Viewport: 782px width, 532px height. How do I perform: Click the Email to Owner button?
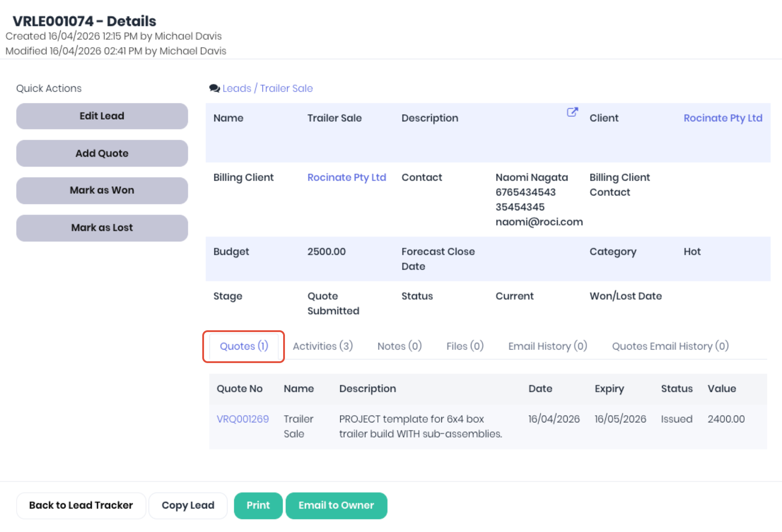336,505
